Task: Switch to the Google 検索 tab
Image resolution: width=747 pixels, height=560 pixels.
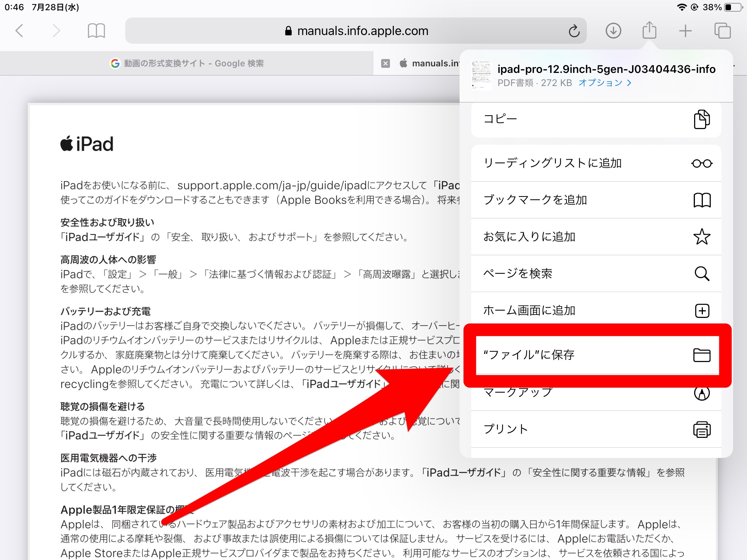Action: click(187, 63)
